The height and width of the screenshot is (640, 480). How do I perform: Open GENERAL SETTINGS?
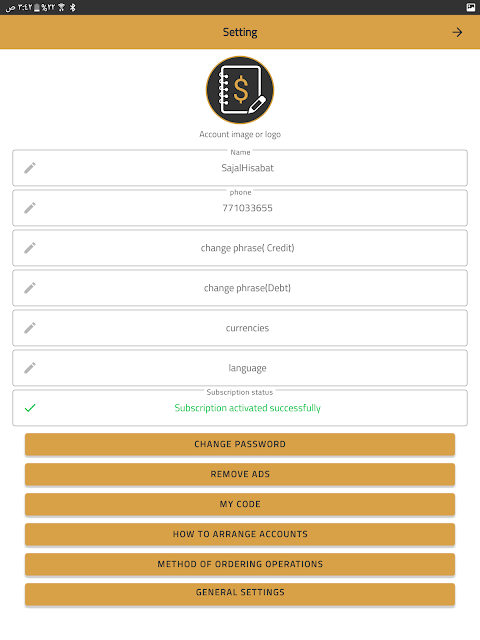pyautogui.click(x=240, y=594)
